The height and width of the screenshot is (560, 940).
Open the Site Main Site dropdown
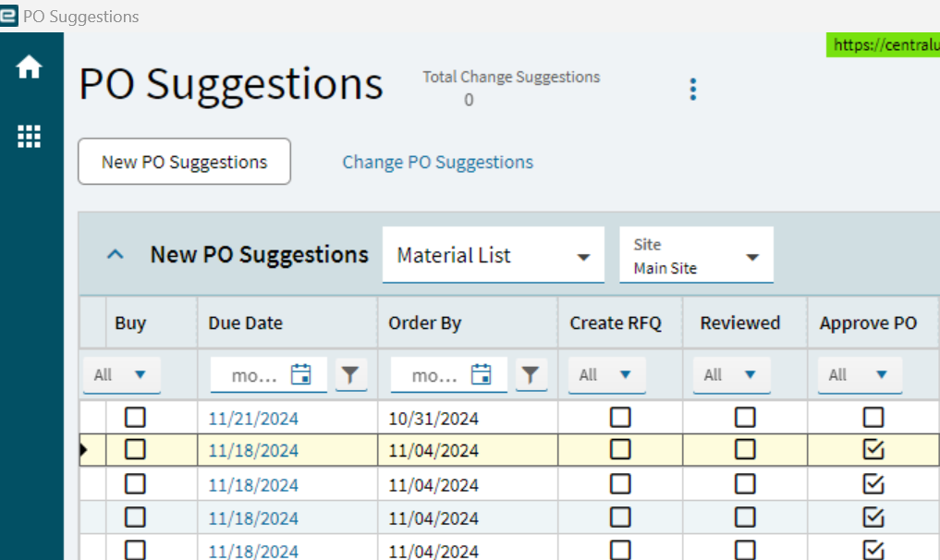[x=696, y=255]
